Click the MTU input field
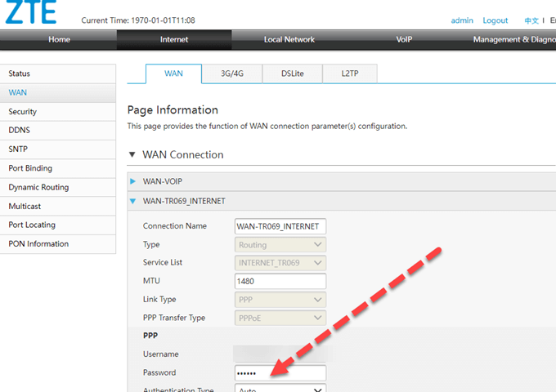Image resolution: width=556 pixels, height=392 pixels. 280,281
